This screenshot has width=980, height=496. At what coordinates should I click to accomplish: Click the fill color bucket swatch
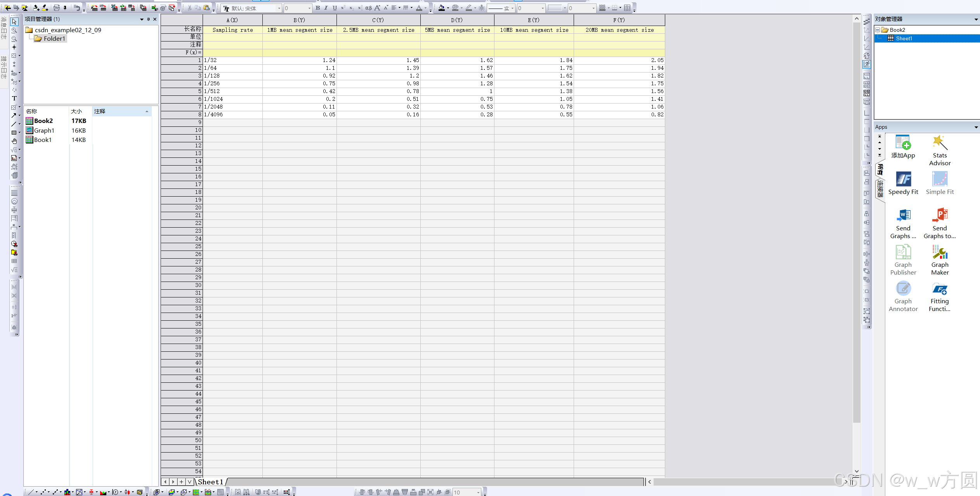point(441,8)
